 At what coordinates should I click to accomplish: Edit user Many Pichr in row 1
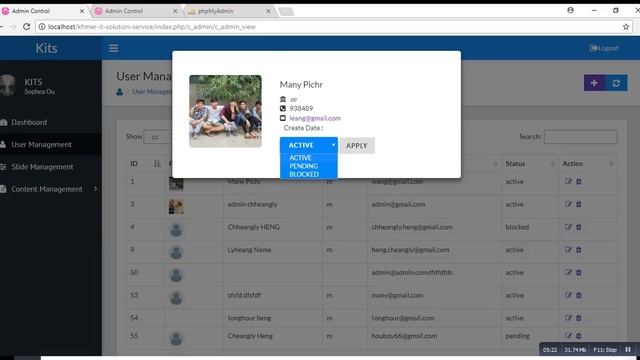click(569, 182)
